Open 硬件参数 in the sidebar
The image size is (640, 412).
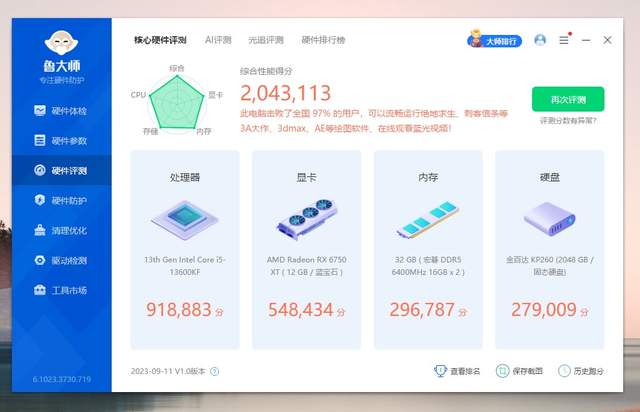pyautogui.click(x=60, y=140)
